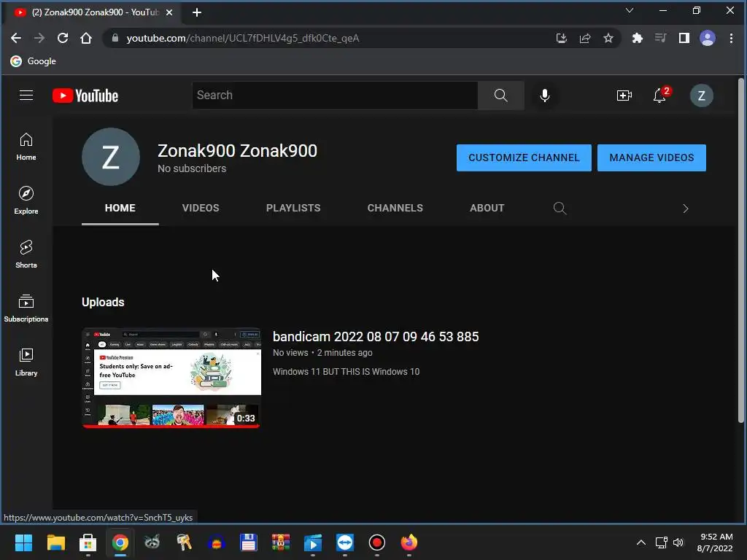Click the address bar URL

(x=242, y=38)
